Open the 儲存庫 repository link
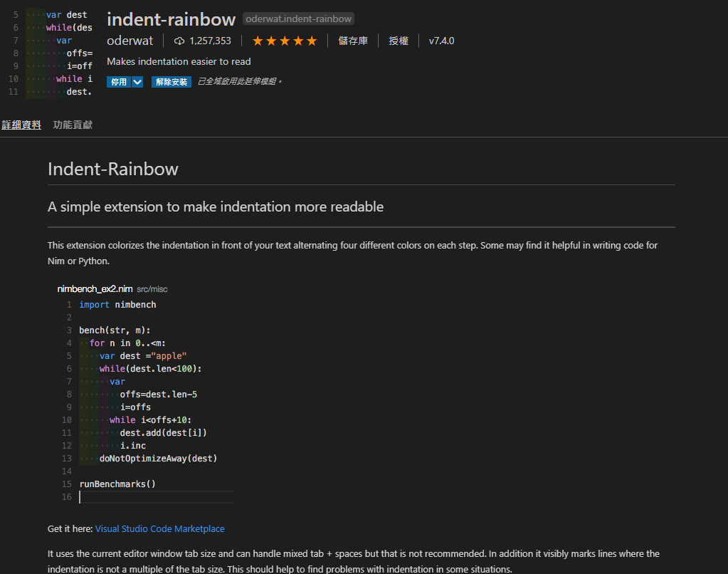 click(353, 41)
